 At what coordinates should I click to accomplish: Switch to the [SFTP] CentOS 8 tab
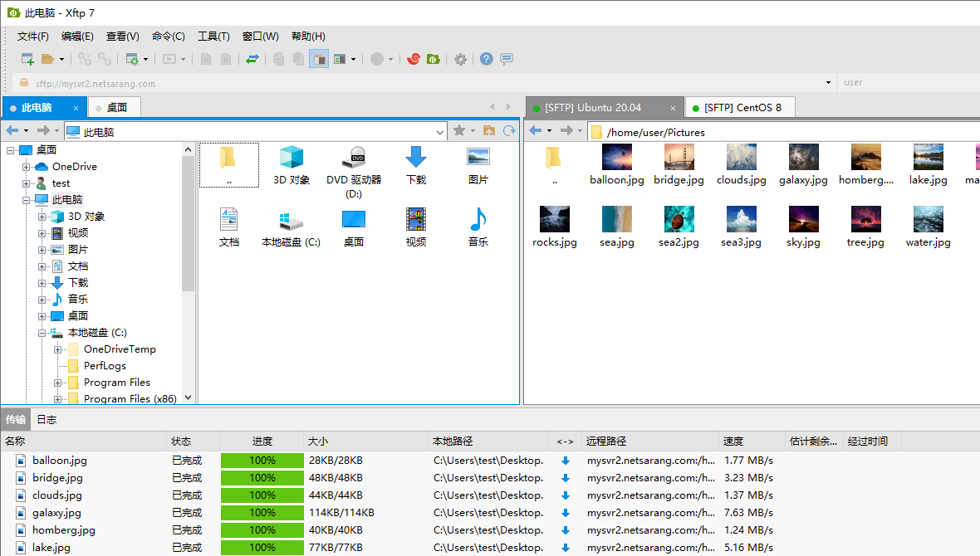(x=740, y=106)
